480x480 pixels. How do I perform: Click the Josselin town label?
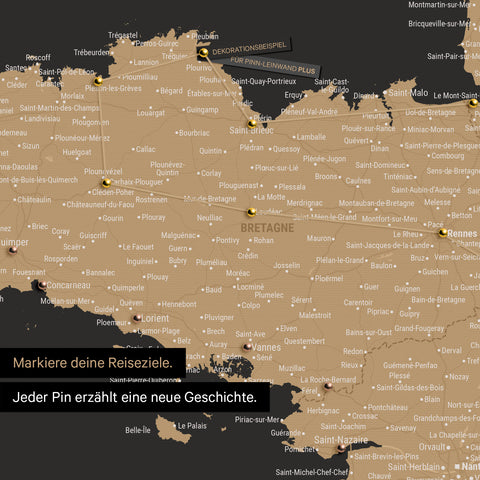coord(287,265)
